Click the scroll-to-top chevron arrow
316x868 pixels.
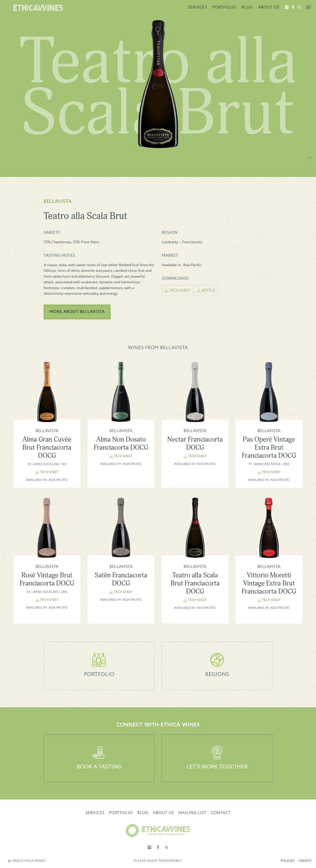[309, 157]
